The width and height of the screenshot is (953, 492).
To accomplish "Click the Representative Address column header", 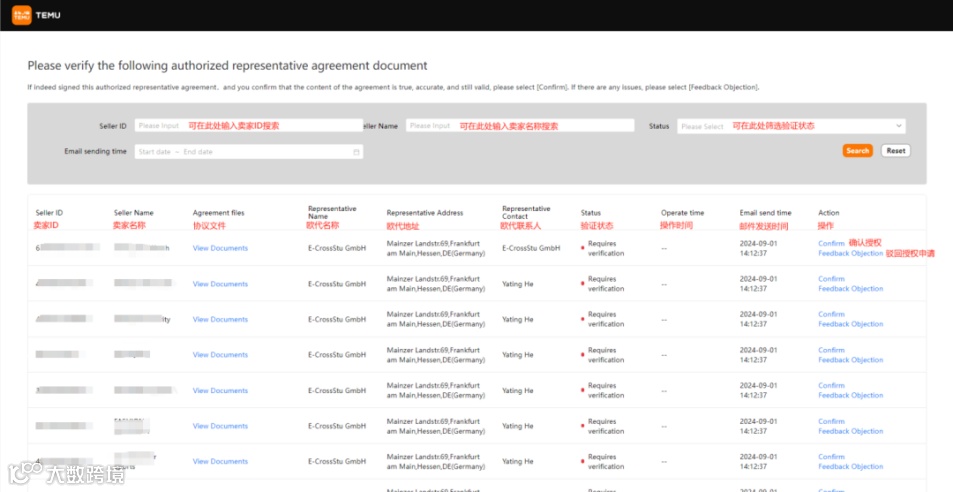I will tap(425, 213).
